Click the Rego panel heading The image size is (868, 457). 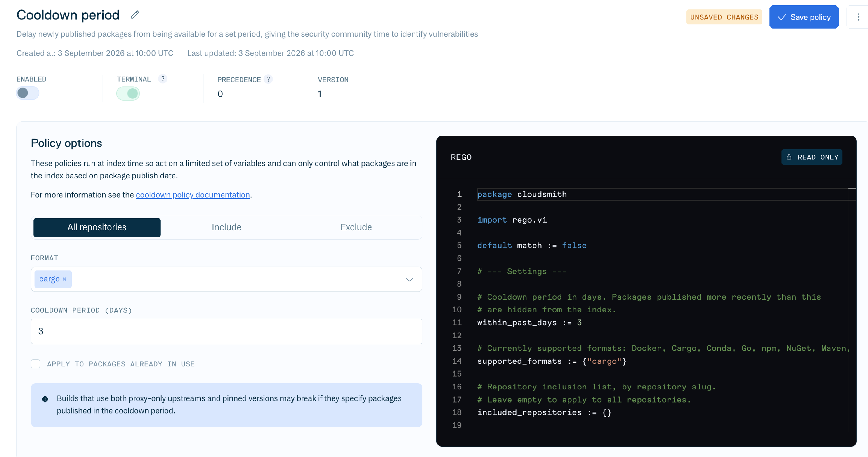click(x=461, y=157)
